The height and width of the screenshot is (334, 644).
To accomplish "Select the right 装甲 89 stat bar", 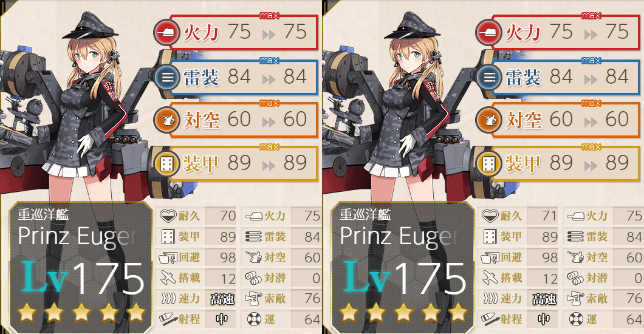I will (x=566, y=164).
